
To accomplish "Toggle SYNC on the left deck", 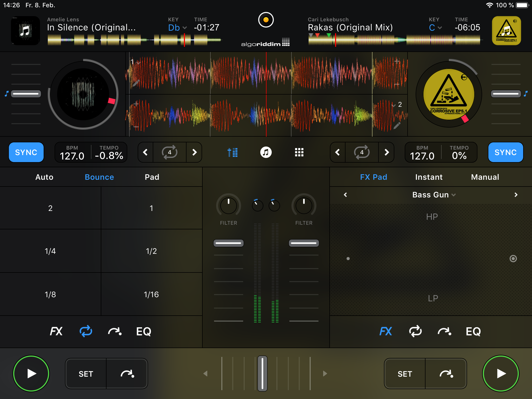I will tap(26, 152).
